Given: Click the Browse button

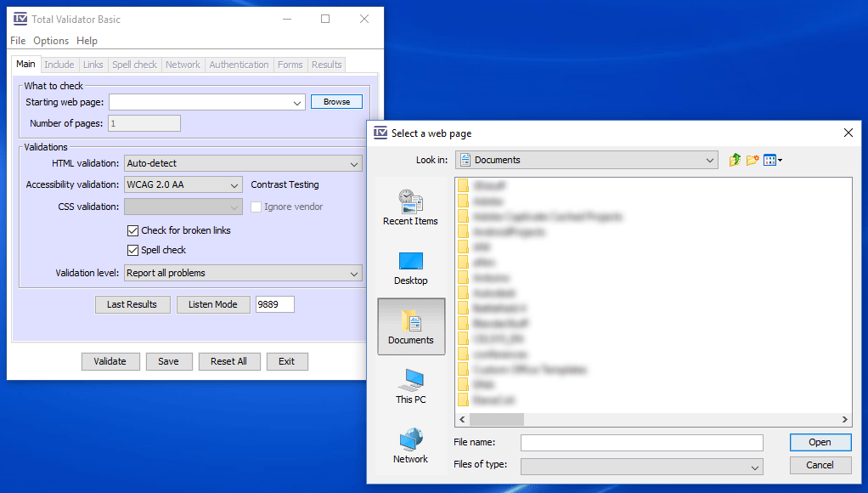Looking at the screenshot, I should coord(336,102).
